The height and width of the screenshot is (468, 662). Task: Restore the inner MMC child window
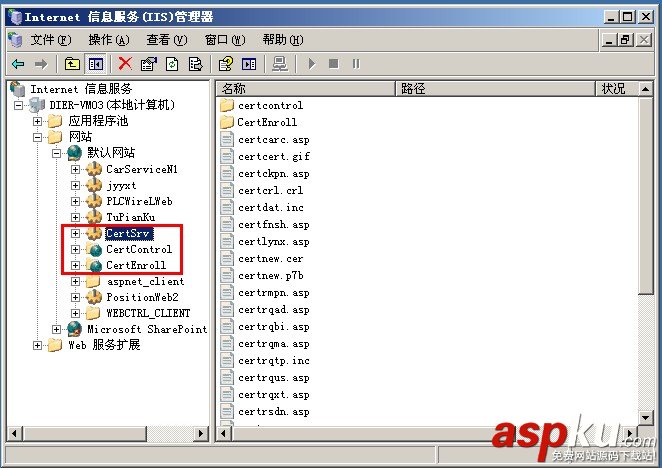coord(625,40)
